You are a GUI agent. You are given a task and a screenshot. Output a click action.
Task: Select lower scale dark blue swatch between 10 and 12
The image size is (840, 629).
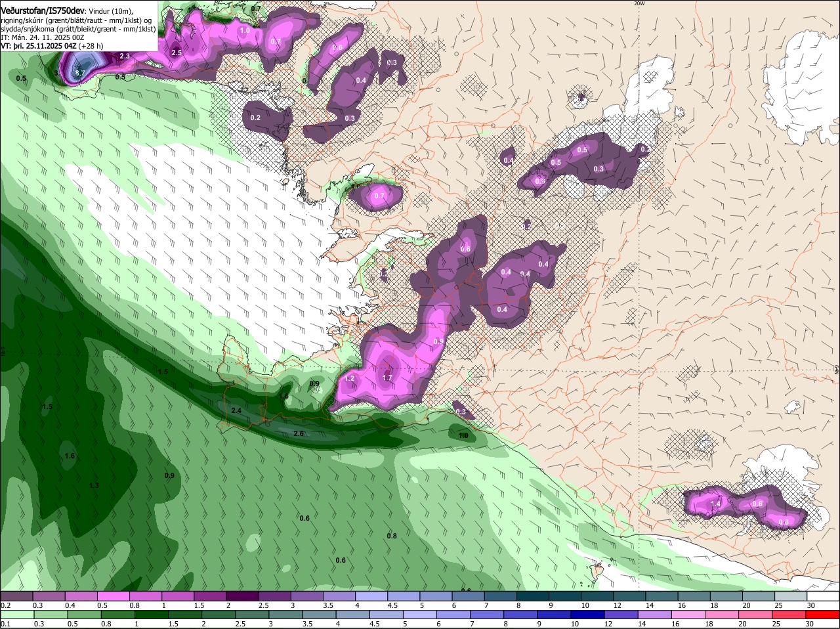pyautogui.click(x=589, y=615)
